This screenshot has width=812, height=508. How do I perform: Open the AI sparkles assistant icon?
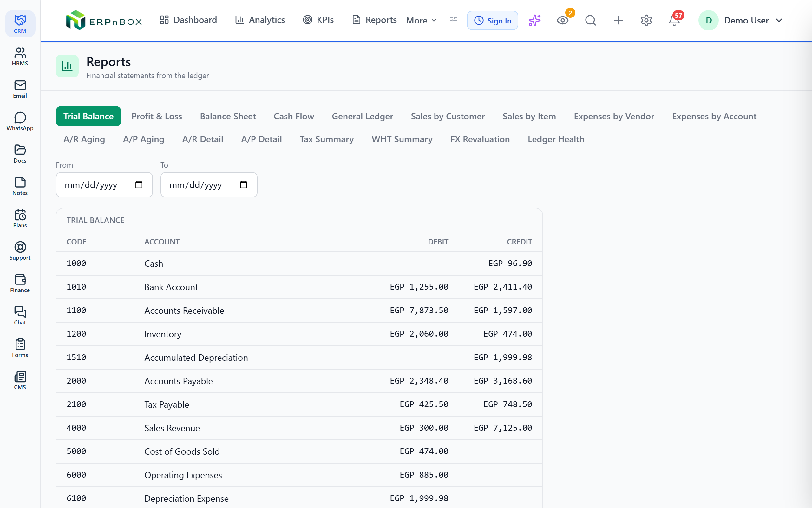point(534,20)
